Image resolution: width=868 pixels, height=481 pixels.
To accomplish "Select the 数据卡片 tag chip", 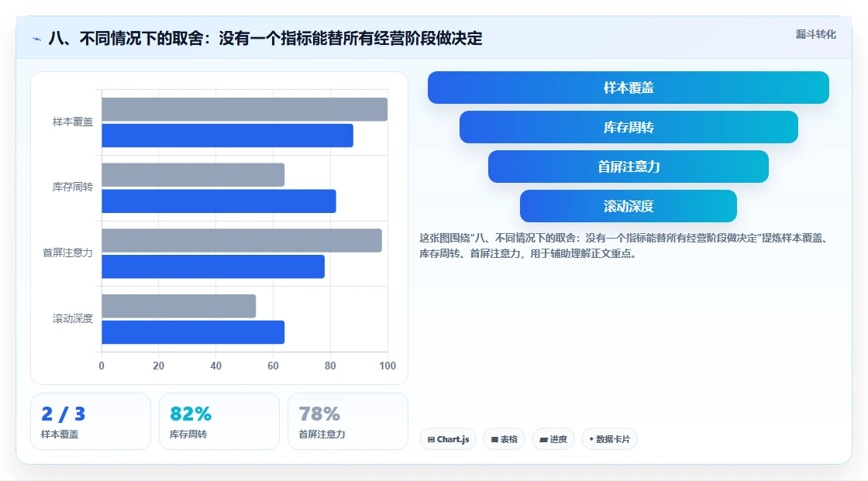I will point(609,439).
